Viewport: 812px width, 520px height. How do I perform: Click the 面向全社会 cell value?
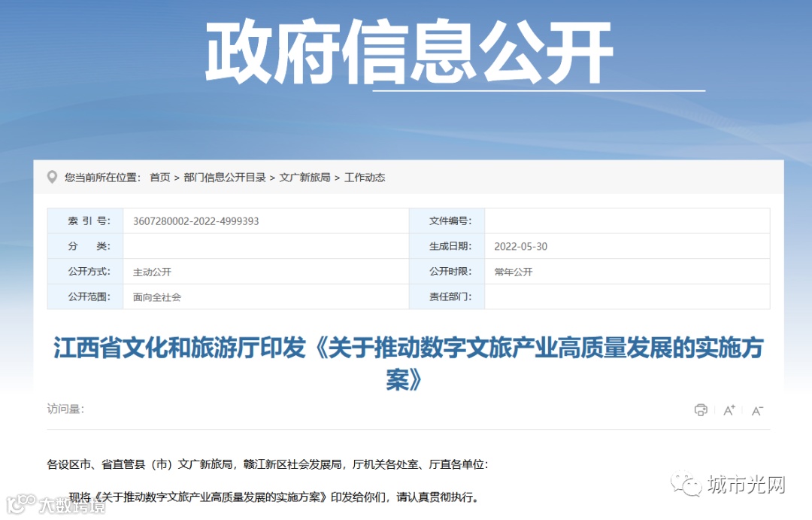pyautogui.click(x=157, y=297)
